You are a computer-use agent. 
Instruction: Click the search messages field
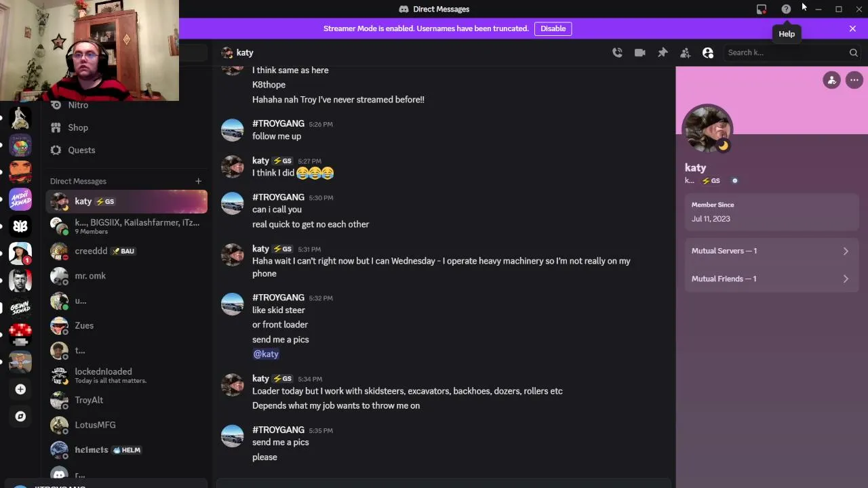(787, 53)
